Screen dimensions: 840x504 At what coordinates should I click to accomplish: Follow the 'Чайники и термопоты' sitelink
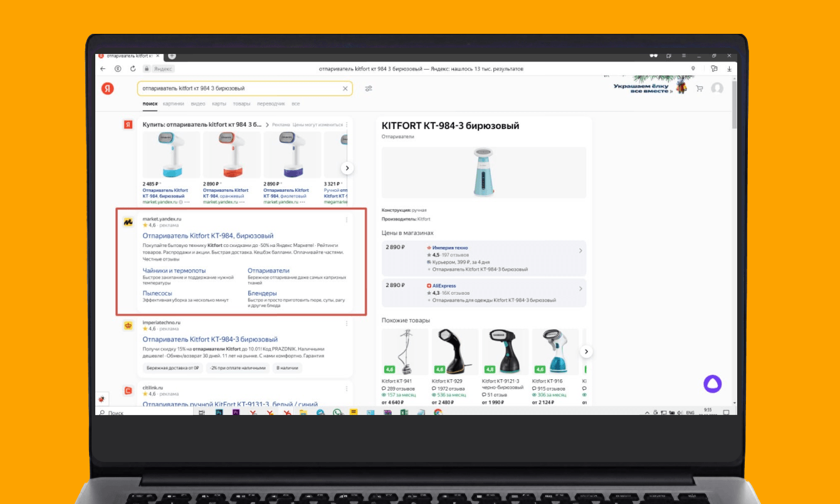coord(174,271)
